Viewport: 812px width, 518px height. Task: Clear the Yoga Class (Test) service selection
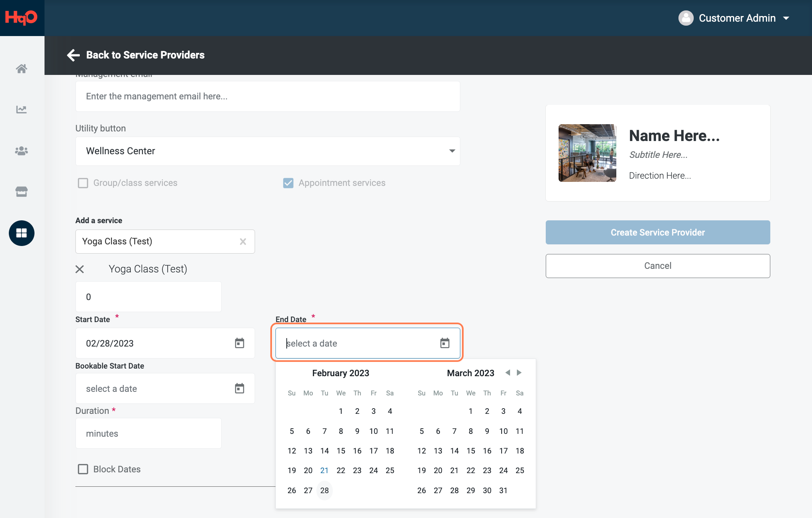pos(243,242)
